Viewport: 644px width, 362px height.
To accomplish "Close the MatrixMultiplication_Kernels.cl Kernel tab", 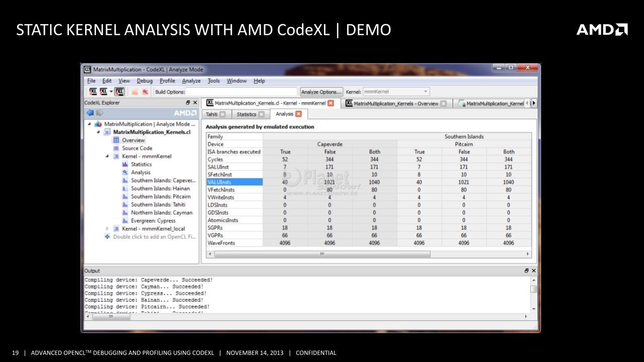I will tap(331, 104).
